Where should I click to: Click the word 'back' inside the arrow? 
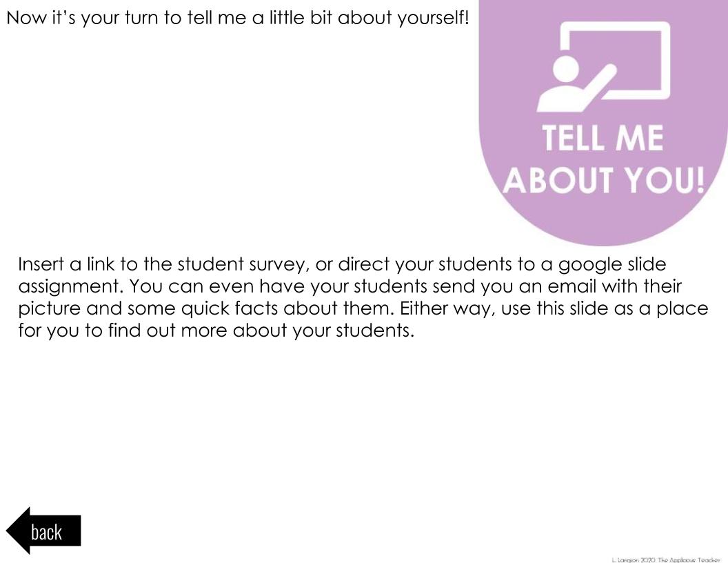coord(46,532)
